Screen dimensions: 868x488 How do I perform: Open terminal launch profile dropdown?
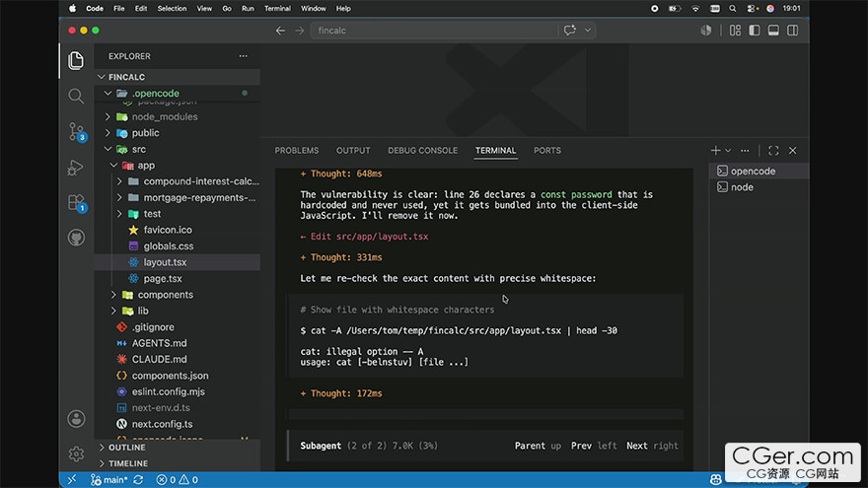click(x=728, y=151)
